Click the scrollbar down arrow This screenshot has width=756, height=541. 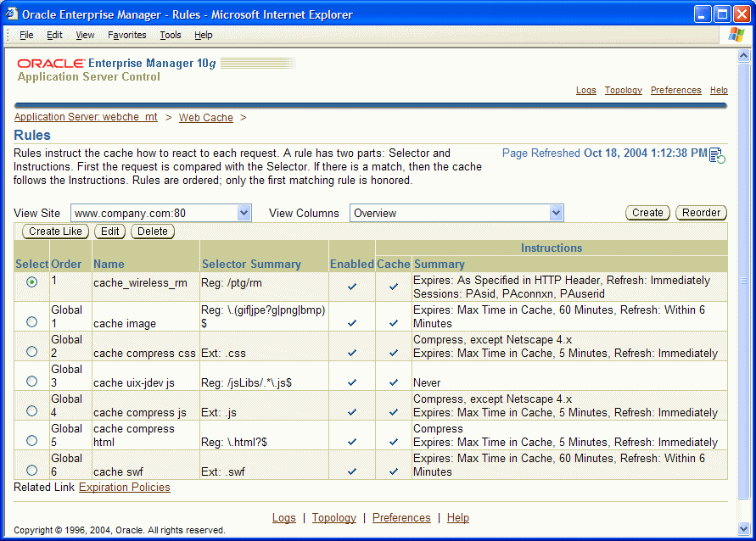point(743,528)
